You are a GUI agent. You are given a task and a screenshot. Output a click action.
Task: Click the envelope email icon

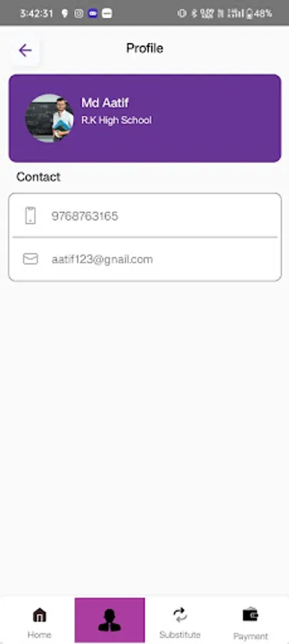click(x=30, y=259)
